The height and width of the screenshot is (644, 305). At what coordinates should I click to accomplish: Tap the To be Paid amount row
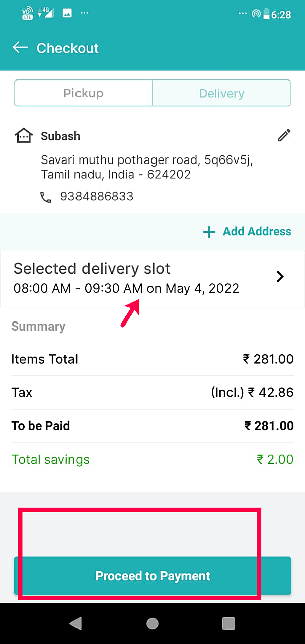click(152, 426)
